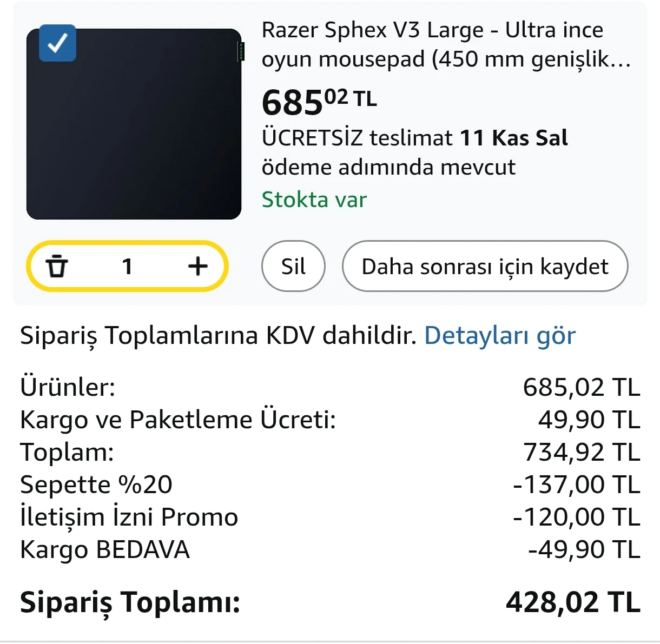
Task: Click the 428,02 TL order total
Action: pos(572,602)
